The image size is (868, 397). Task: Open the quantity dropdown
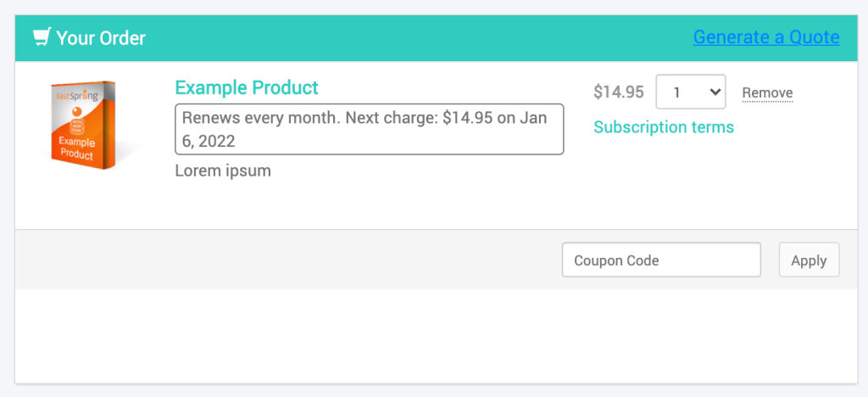tap(690, 92)
